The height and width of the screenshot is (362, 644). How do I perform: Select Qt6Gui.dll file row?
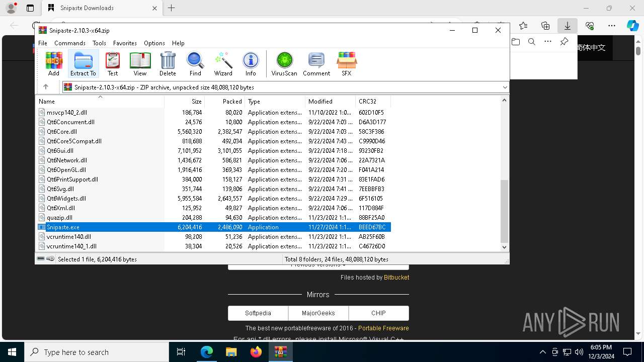(x=213, y=151)
